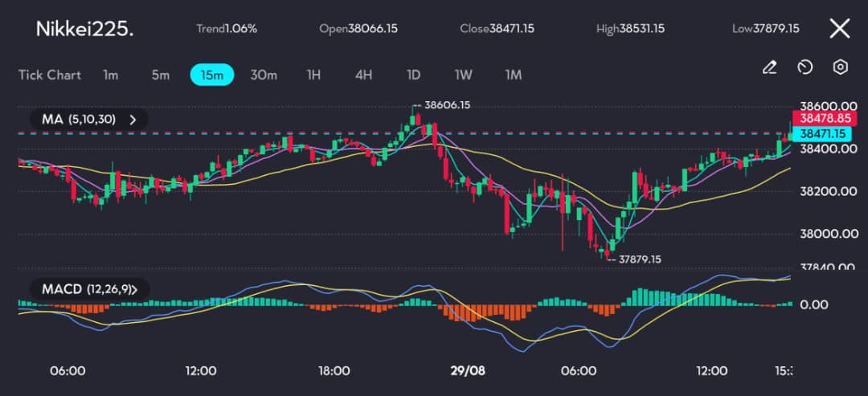Choose the 4H timeframe
This screenshot has height=396, width=868.
coord(363,75)
